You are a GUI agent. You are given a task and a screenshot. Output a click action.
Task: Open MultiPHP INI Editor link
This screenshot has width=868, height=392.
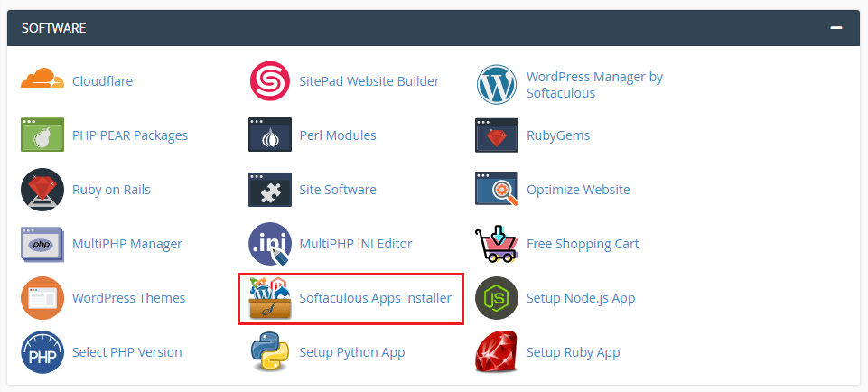click(x=356, y=244)
